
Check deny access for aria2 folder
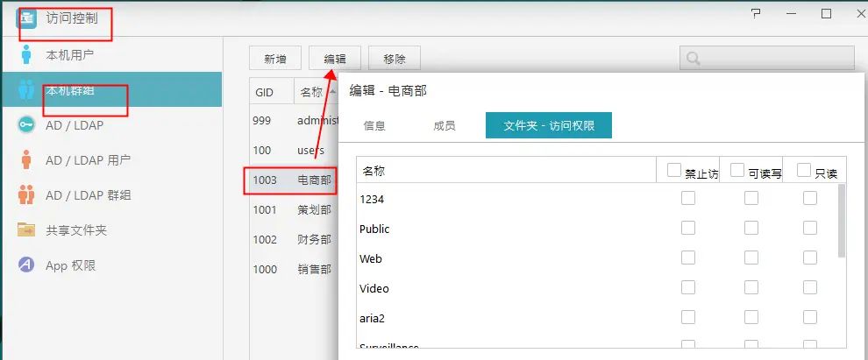pyautogui.click(x=688, y=317)
